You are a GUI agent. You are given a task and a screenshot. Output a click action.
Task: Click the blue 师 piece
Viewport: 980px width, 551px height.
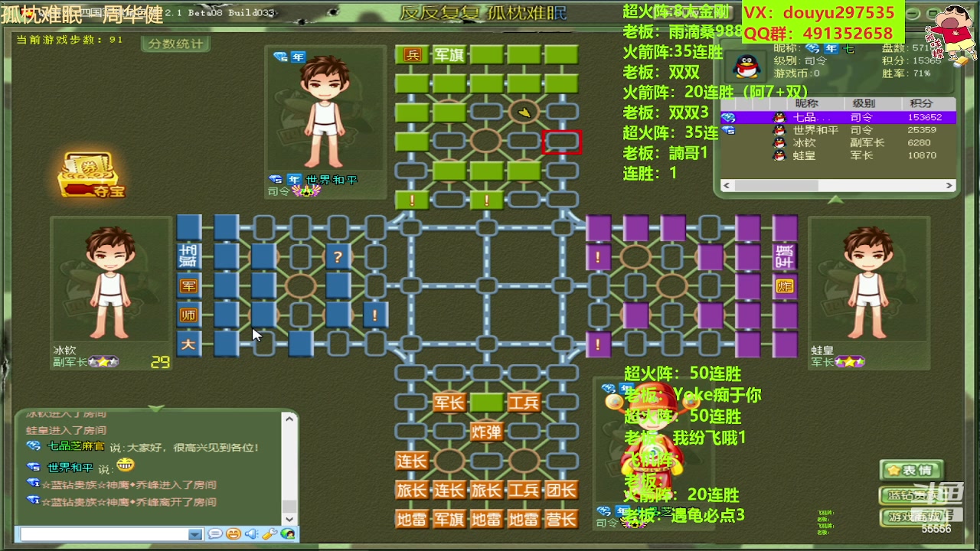point(188,315)
